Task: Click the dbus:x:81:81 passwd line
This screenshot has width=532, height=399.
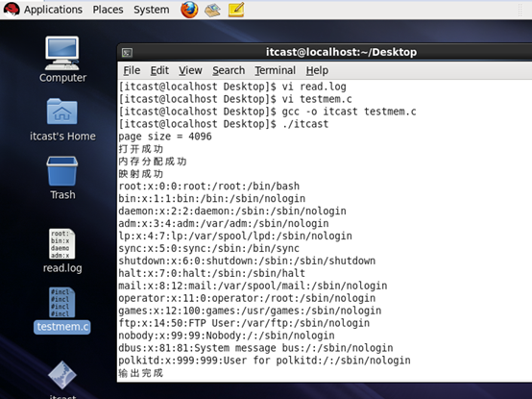Action: pyautogui.click(x=255, y=348)
